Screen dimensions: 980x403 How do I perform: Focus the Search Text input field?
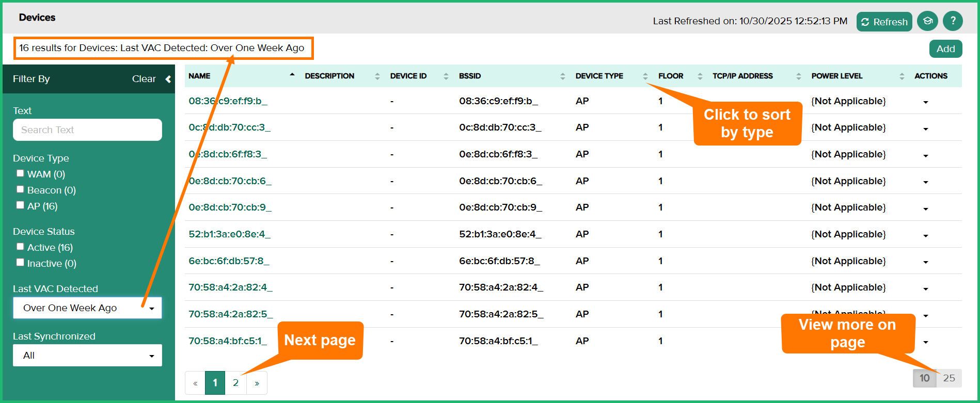point(87,130)
